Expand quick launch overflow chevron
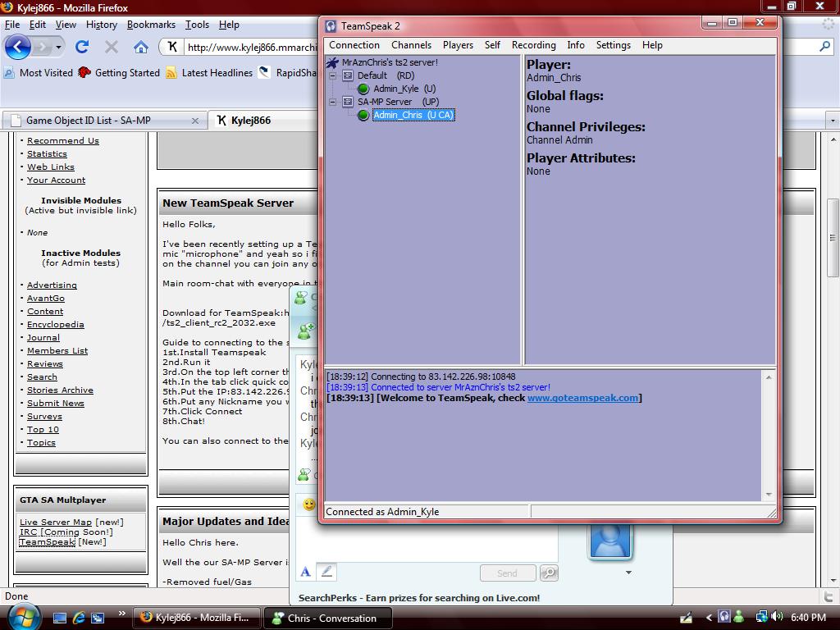Image resolution: width=840 pixels, height=630 pixels. tap(121, 614)
